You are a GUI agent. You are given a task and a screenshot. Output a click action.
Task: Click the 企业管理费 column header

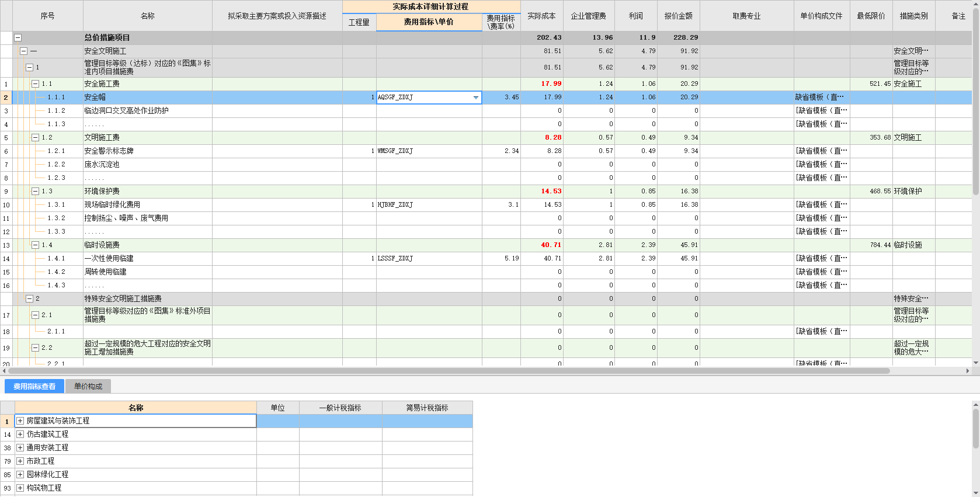coord(589,16)
